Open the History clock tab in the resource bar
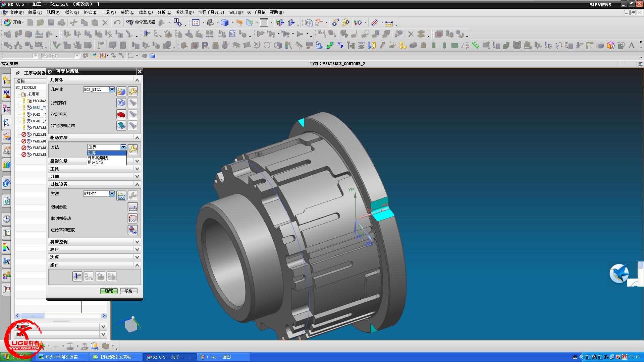This screenshot has height=362, width=644. click(6, 219)
